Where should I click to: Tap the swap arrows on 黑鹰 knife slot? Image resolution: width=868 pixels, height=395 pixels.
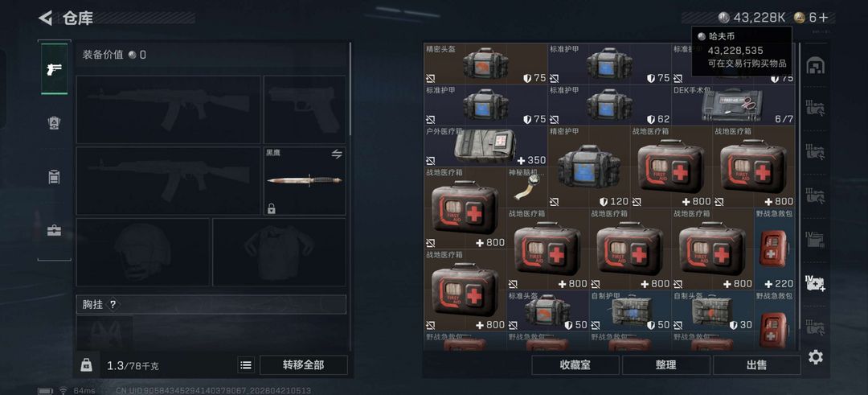337,154
